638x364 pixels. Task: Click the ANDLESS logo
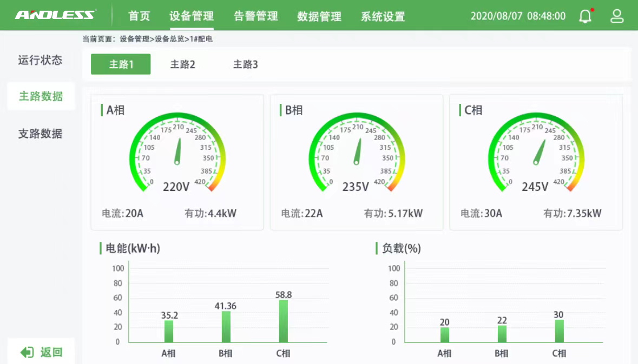point(55,15)
